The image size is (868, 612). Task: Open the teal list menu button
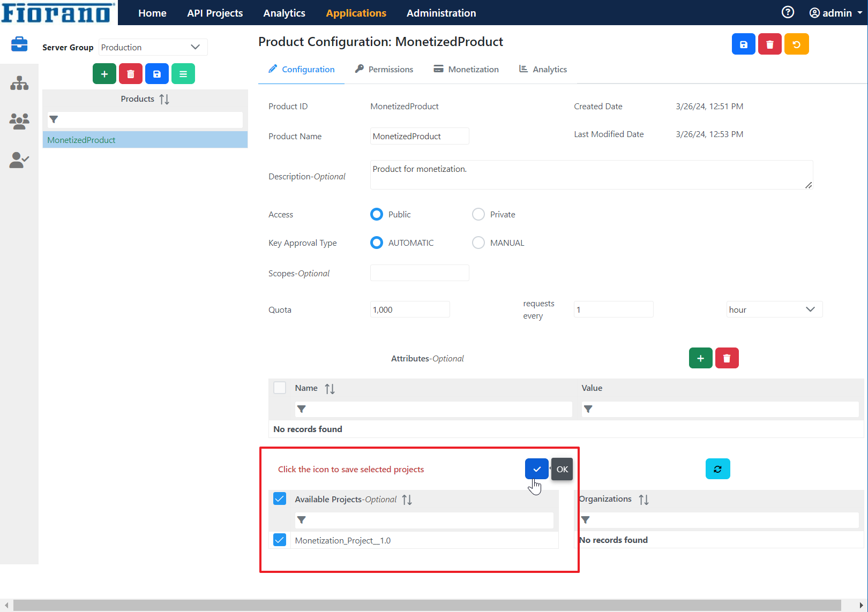pos(183,74)
